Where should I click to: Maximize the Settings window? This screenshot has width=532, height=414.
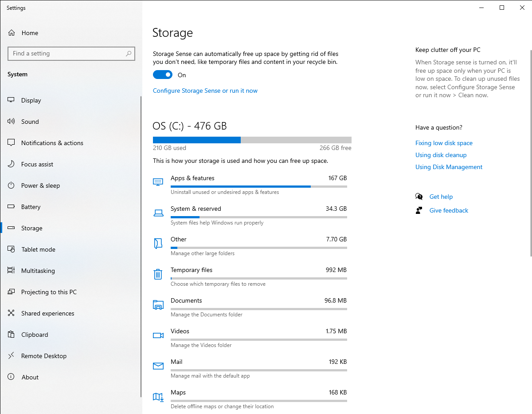(501, 8)
